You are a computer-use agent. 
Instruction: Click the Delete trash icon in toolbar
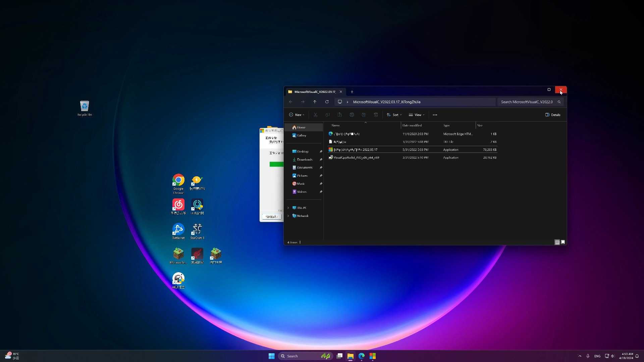376,115
